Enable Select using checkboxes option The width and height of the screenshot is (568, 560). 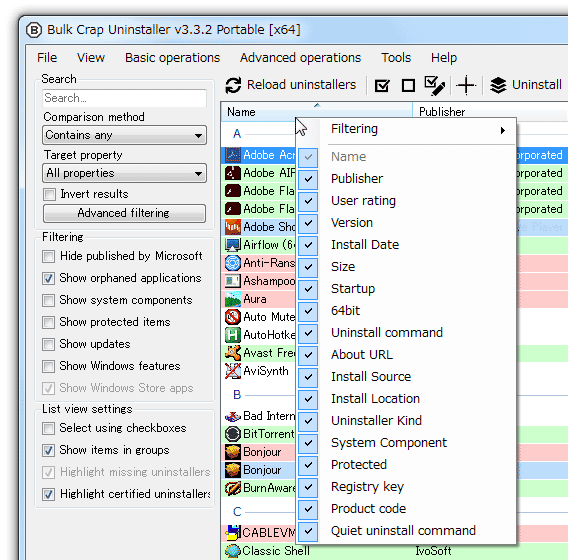pyautogui.click(x=49, y=429)
